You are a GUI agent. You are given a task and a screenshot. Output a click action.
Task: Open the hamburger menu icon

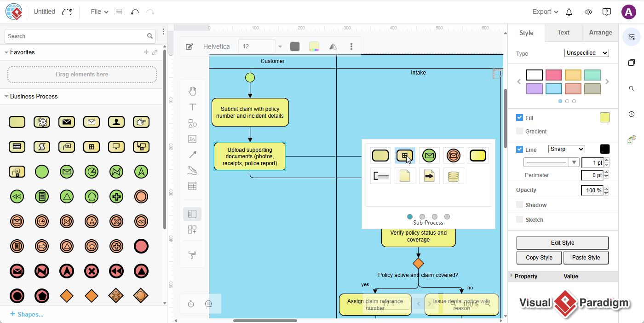119,12
